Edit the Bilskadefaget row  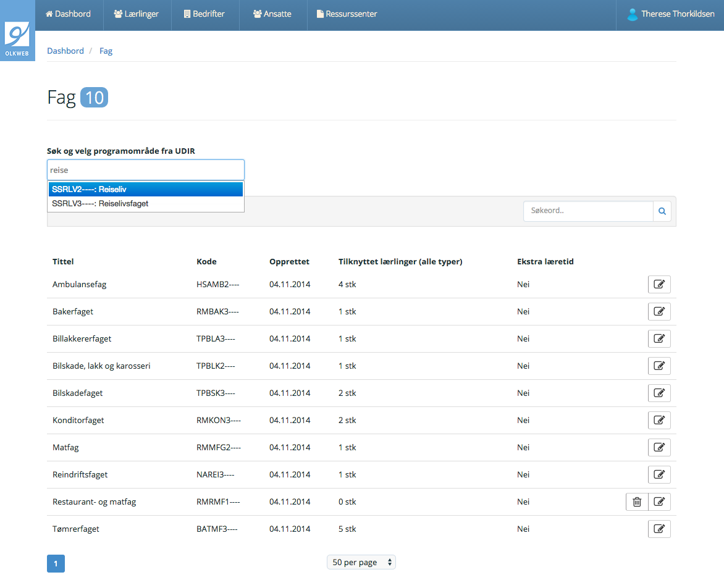pyautogui.click(x=659, y=393)
